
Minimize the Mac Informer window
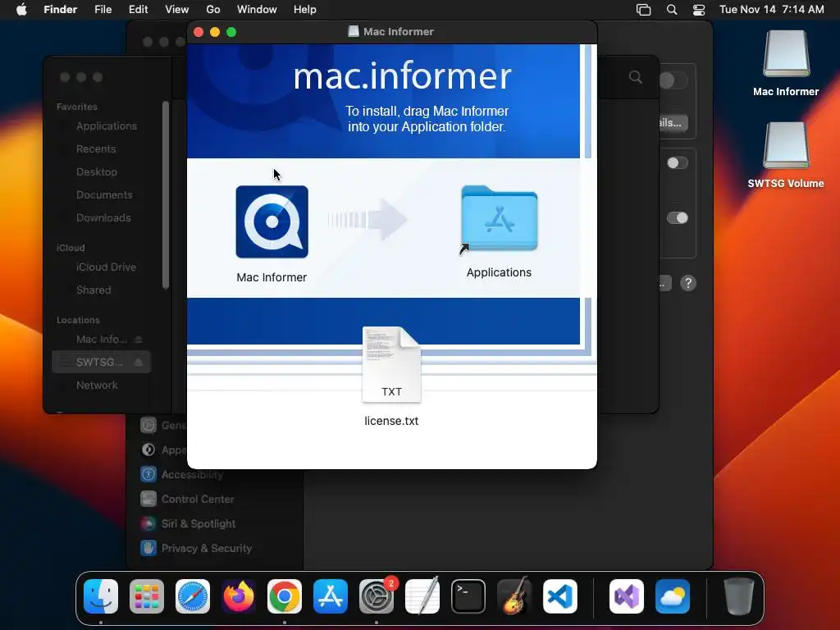point(215,32)
